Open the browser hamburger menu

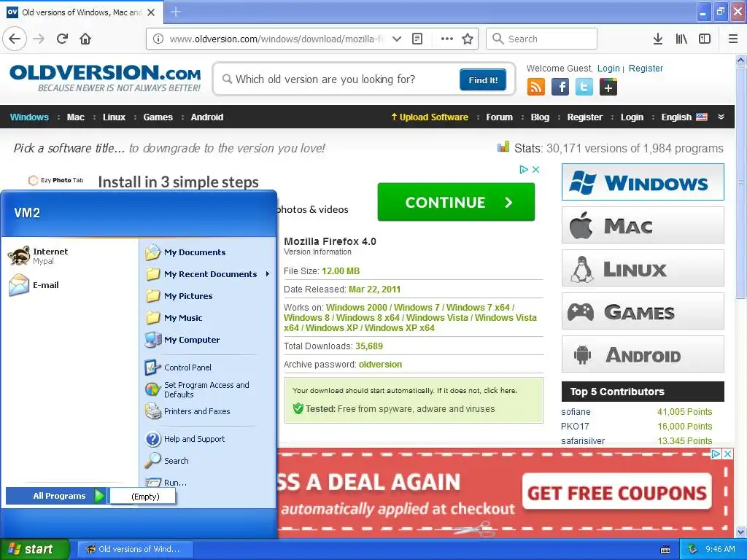coord(732,39)
